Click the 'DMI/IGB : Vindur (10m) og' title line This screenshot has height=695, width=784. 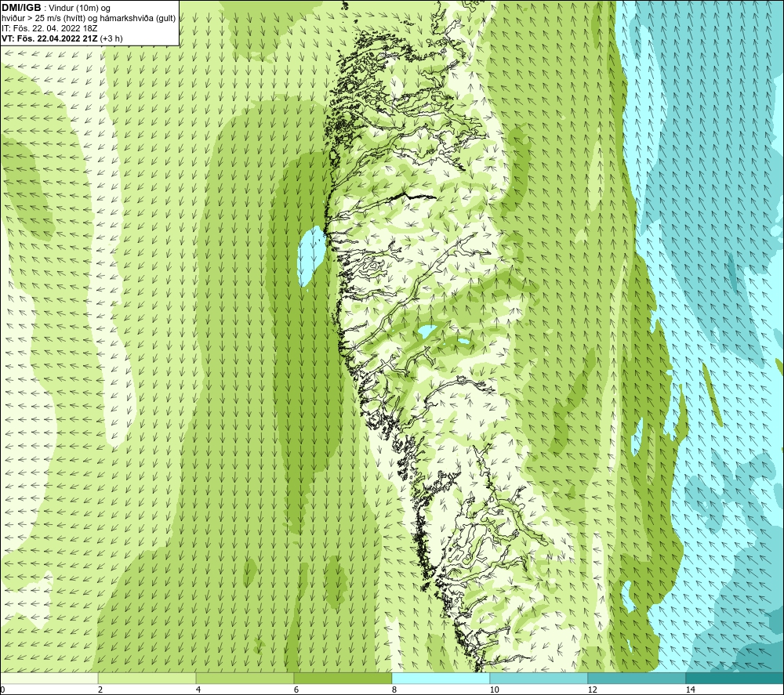[x=56, y=8]
